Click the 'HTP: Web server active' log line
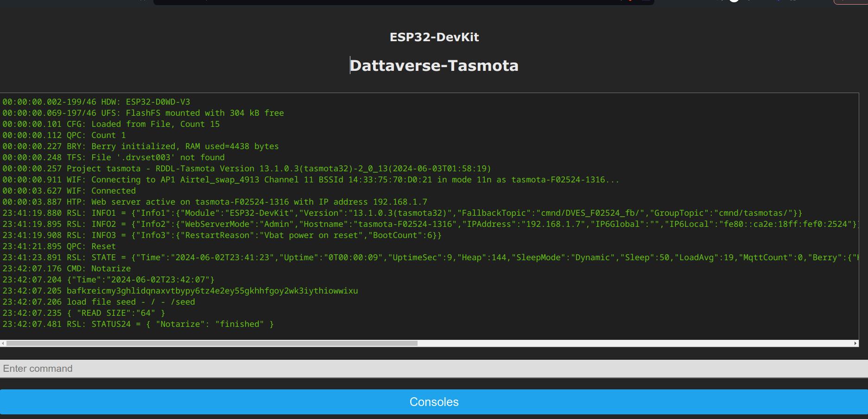Screen dimensions: 868x419 pos(215,202)
